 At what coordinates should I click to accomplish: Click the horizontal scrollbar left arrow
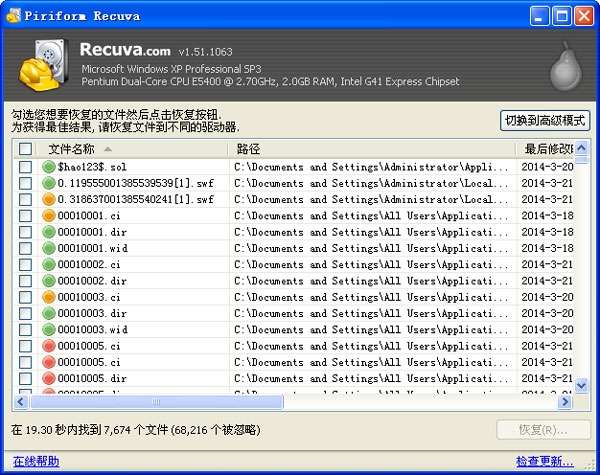click(x=21, y=402)
